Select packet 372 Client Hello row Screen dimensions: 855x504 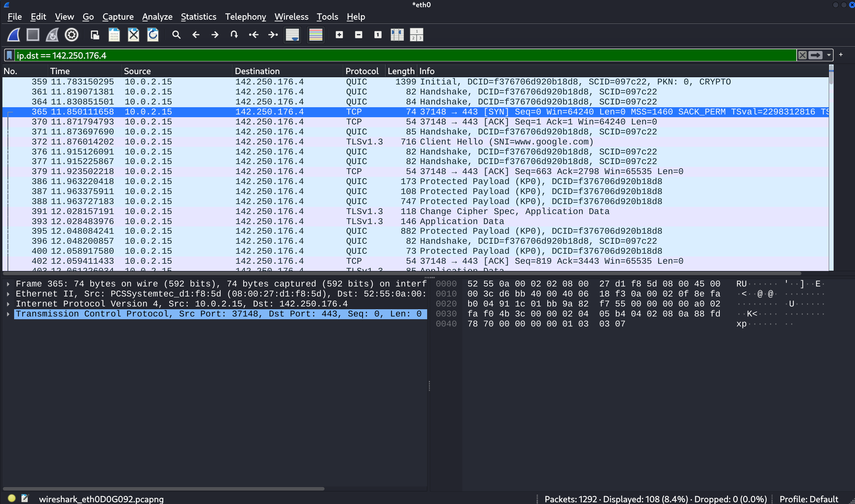coord(415,142)
